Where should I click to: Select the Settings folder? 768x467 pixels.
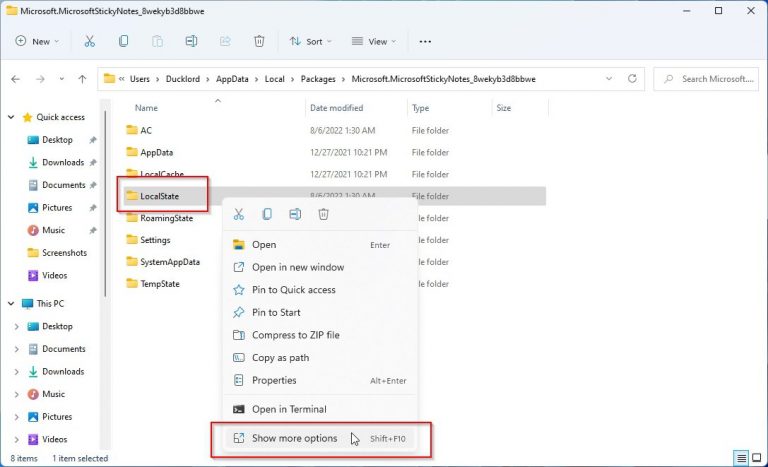pos(148,240)
